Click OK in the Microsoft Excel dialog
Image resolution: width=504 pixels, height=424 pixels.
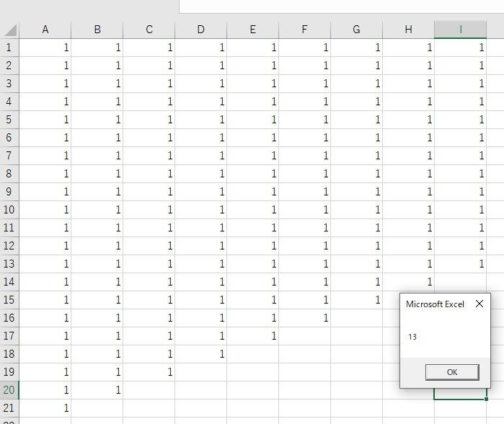pos(452,372)
